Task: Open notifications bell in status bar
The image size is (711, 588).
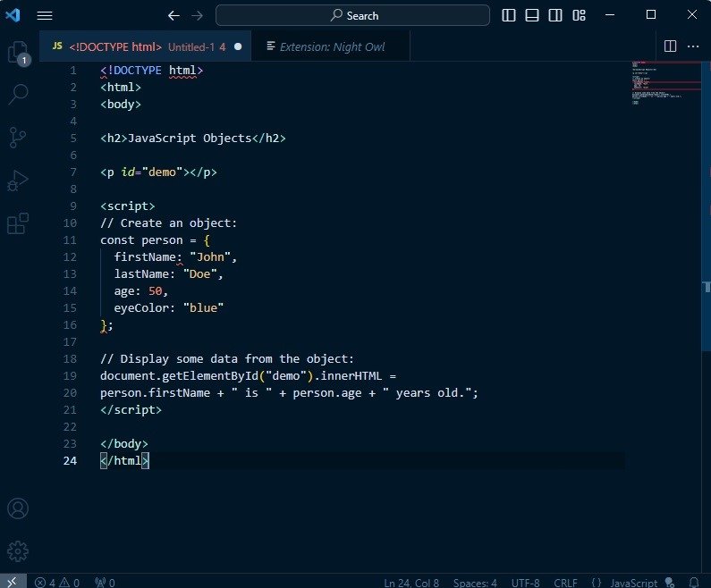Action: tap(694, 583)
